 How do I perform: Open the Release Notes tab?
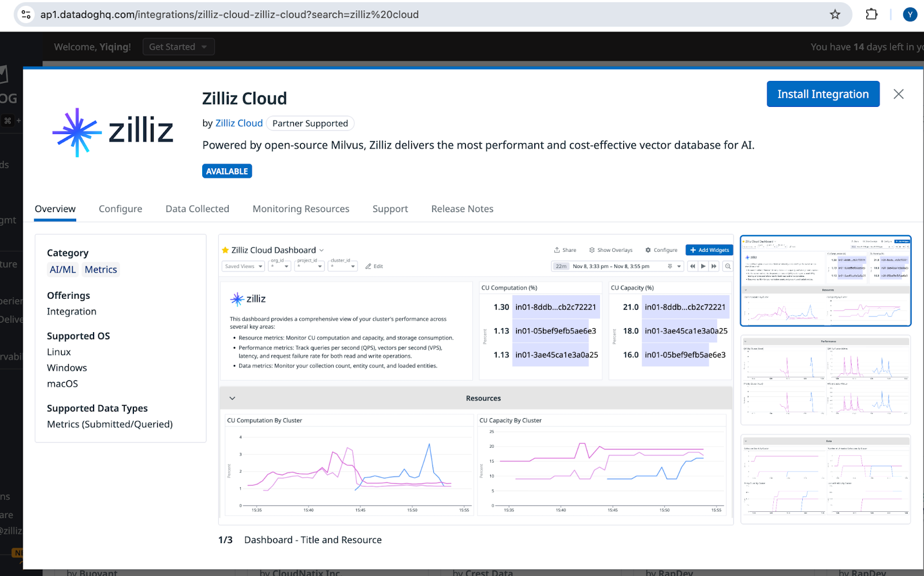point(461,209)
